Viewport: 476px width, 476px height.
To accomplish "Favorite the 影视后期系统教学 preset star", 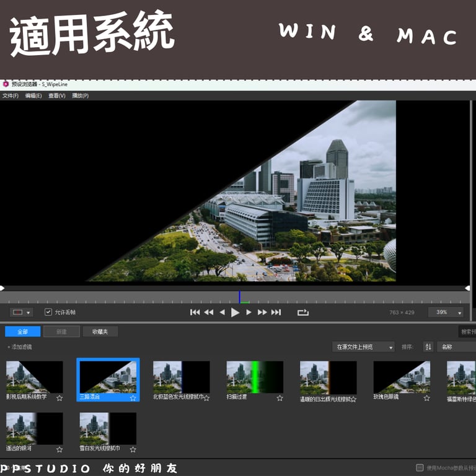I will [59, 398].
